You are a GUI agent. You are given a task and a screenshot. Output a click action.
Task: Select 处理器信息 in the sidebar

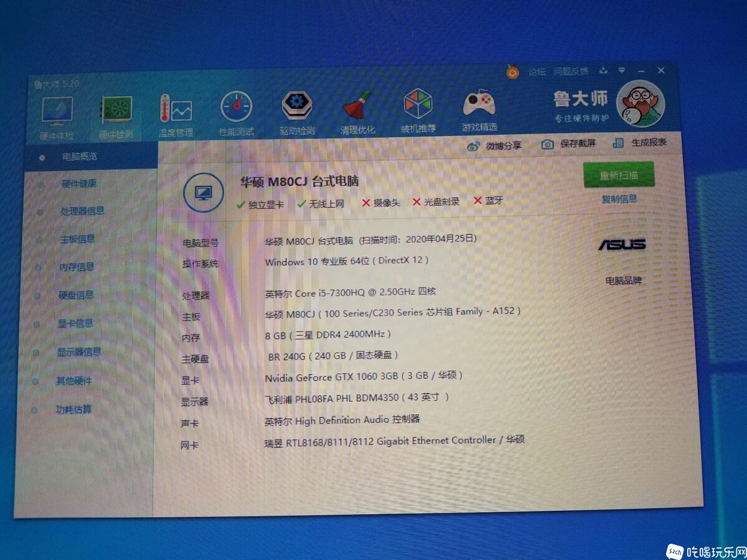point(82,211)
